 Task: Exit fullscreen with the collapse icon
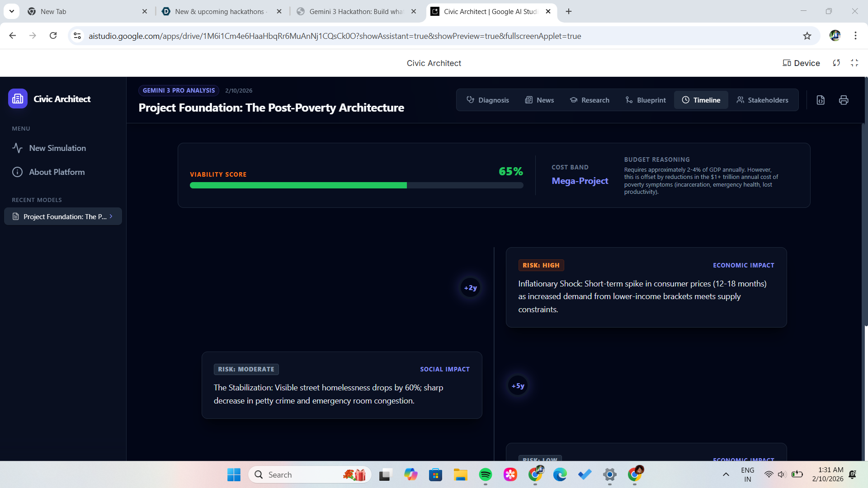tap(854, 63)
